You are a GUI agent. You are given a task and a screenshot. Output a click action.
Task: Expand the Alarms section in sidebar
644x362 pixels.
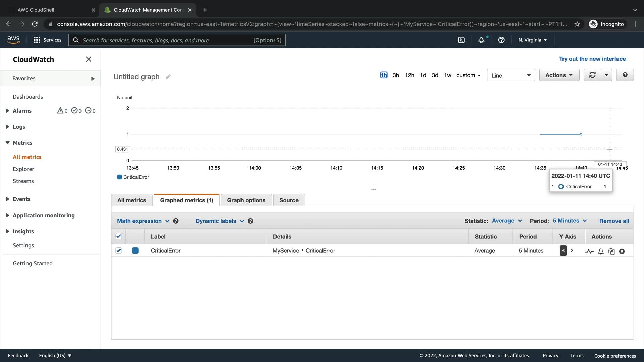tap(7, 111)
